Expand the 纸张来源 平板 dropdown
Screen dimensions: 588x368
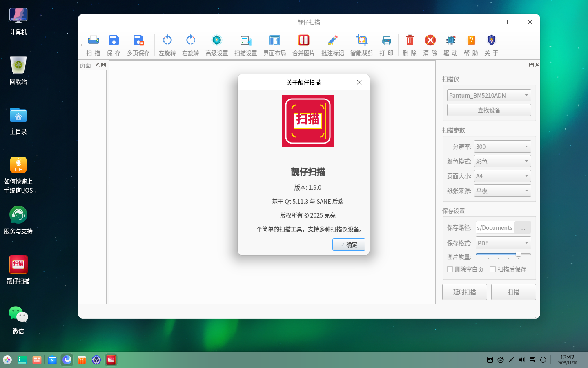(x=503, y=191)
